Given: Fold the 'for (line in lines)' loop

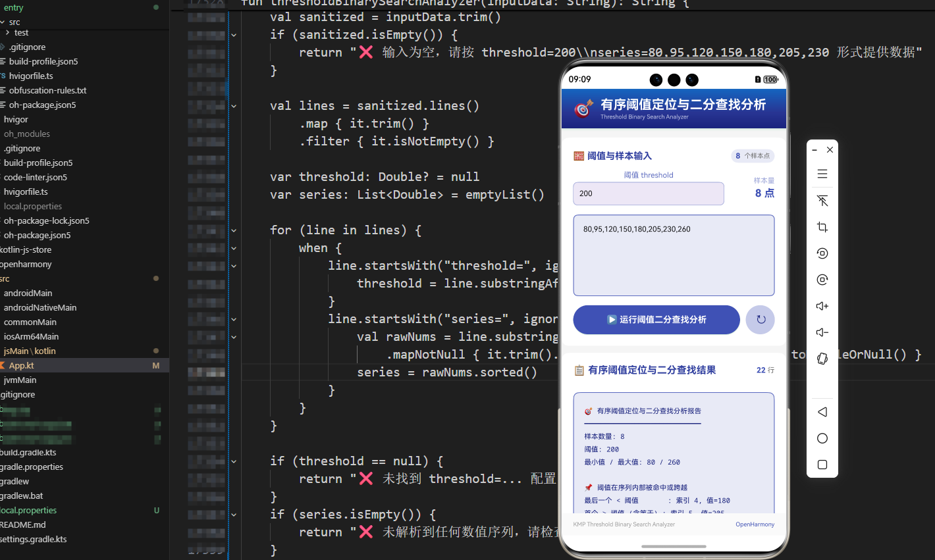Looking at the screenshot, I should 234,230.
